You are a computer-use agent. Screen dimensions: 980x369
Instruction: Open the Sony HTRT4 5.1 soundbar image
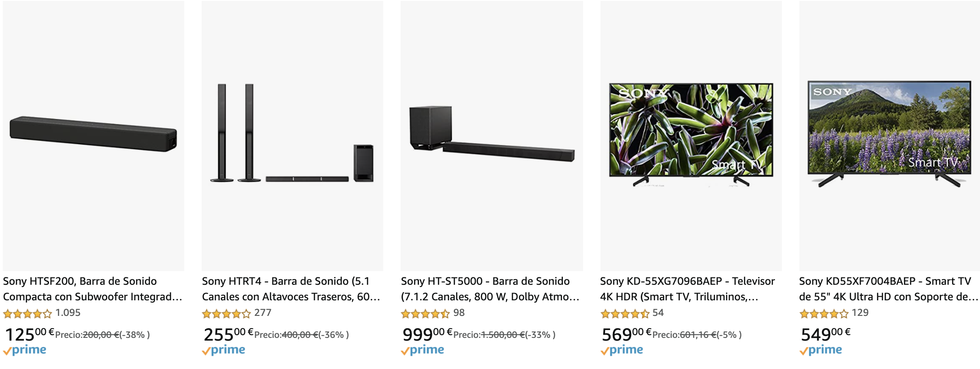coord(292,136)
